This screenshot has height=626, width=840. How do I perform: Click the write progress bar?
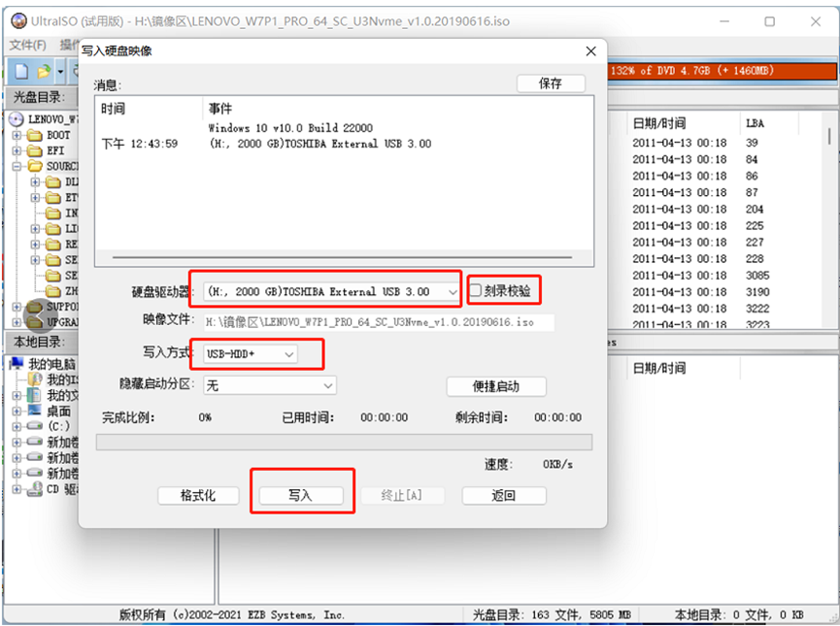click(344, 443)
